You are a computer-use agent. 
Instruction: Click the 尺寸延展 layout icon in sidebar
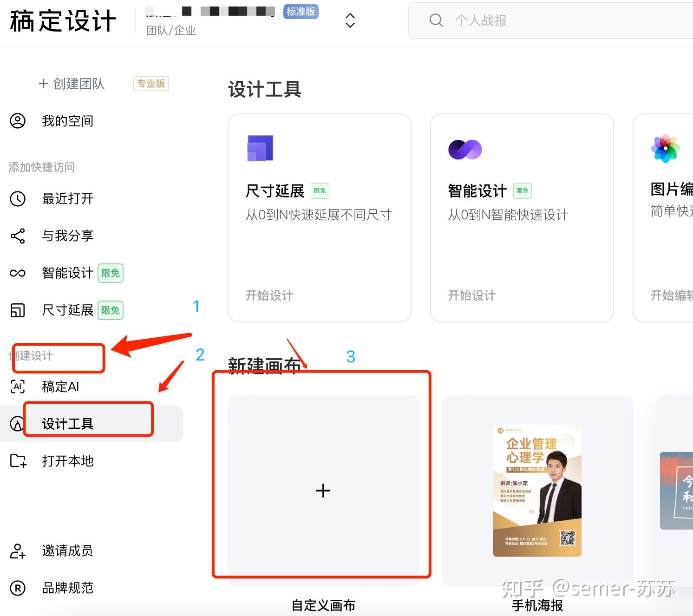18,310
